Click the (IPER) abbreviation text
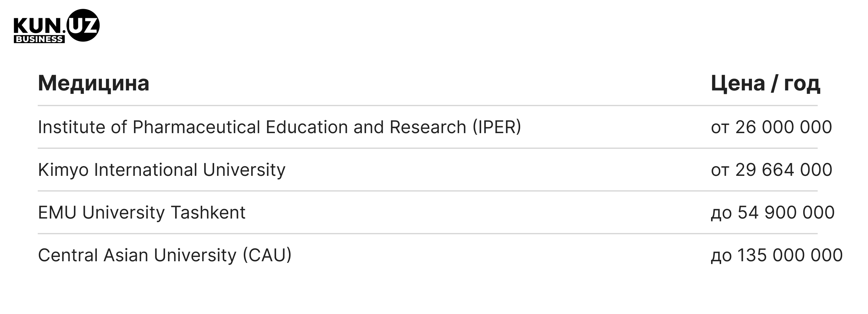The width and height of the screenshot is (868, 314). coord(497,127)
